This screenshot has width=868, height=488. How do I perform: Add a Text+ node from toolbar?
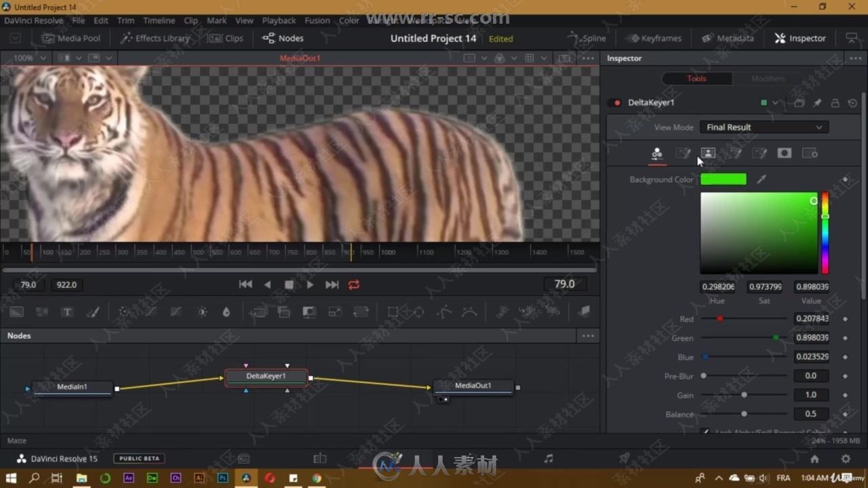point(67,312)
